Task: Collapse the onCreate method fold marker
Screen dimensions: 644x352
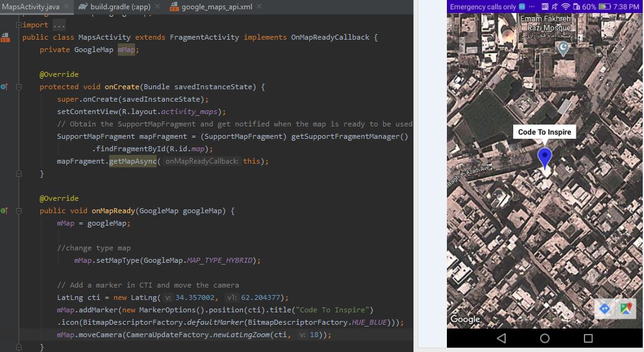Action: click(19, 87)
